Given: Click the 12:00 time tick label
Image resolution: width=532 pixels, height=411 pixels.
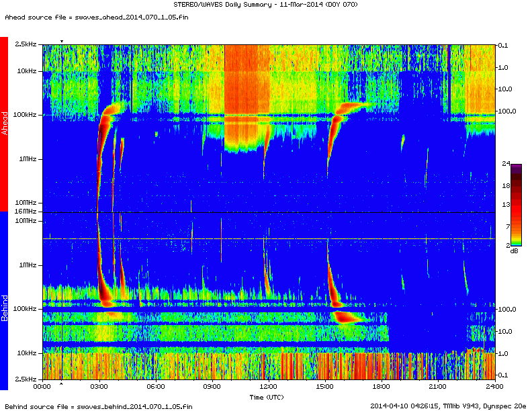Looking at the screenshot, I should click(x=269, y=387).
